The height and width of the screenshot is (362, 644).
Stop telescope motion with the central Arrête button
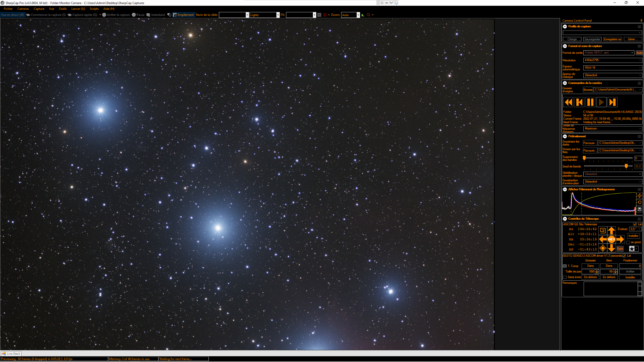coord(611,239)
